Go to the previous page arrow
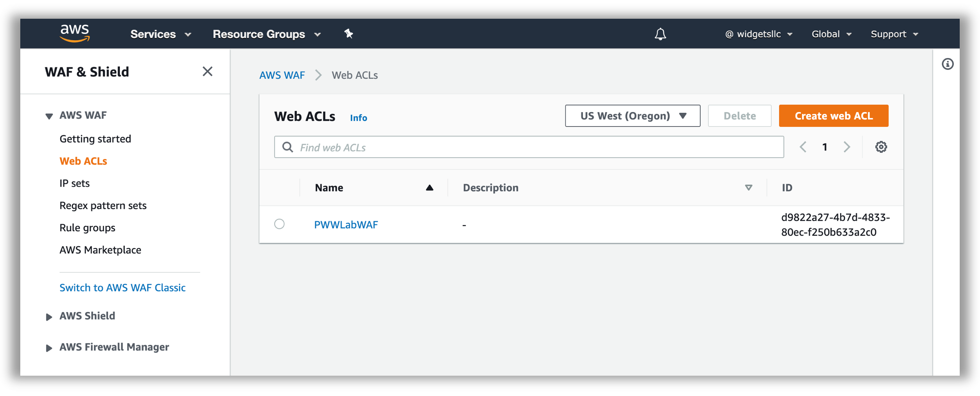 point(803,147)
